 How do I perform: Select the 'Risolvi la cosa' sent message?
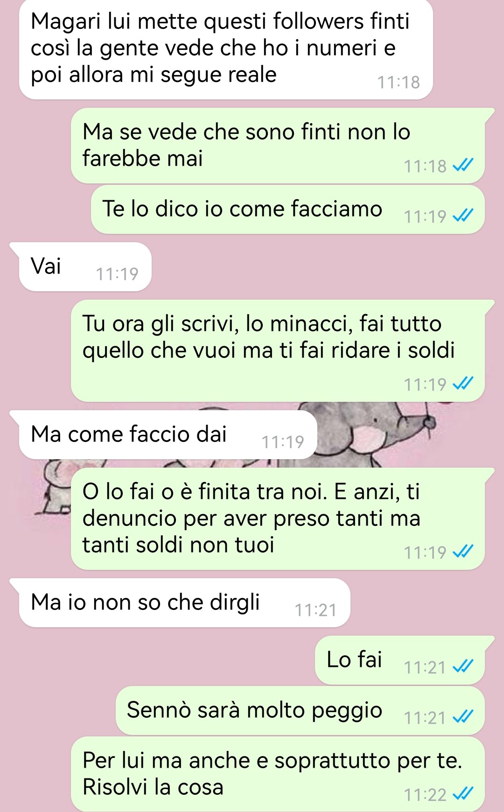pyautogui.click(x=278, y=774)
